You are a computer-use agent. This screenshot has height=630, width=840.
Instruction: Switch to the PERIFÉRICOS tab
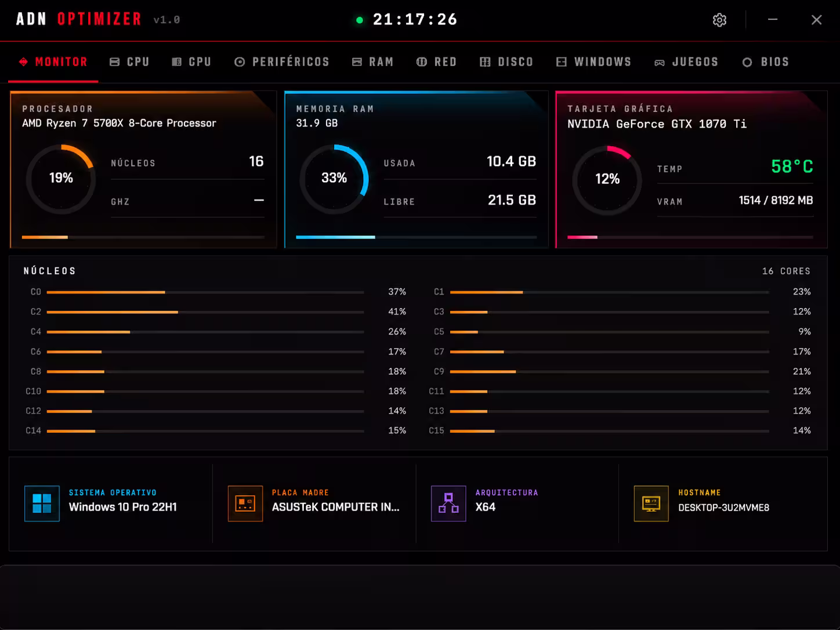point(281,62)
